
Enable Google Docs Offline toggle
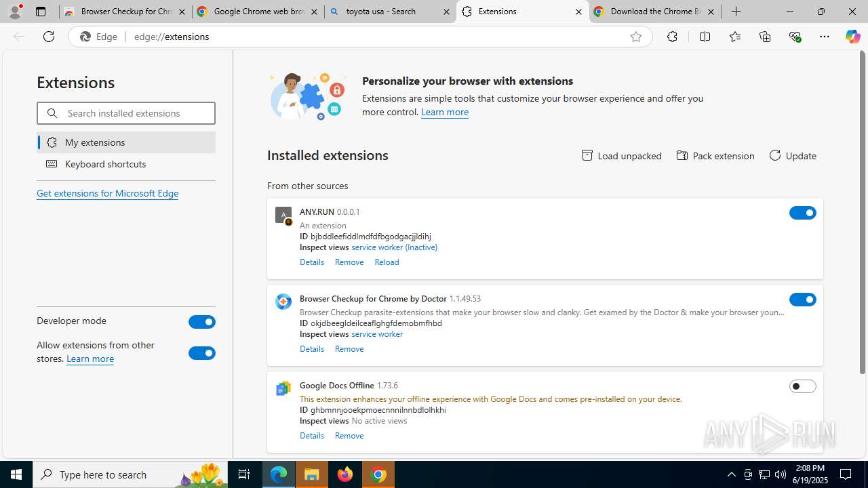click(x=803, y=386)
